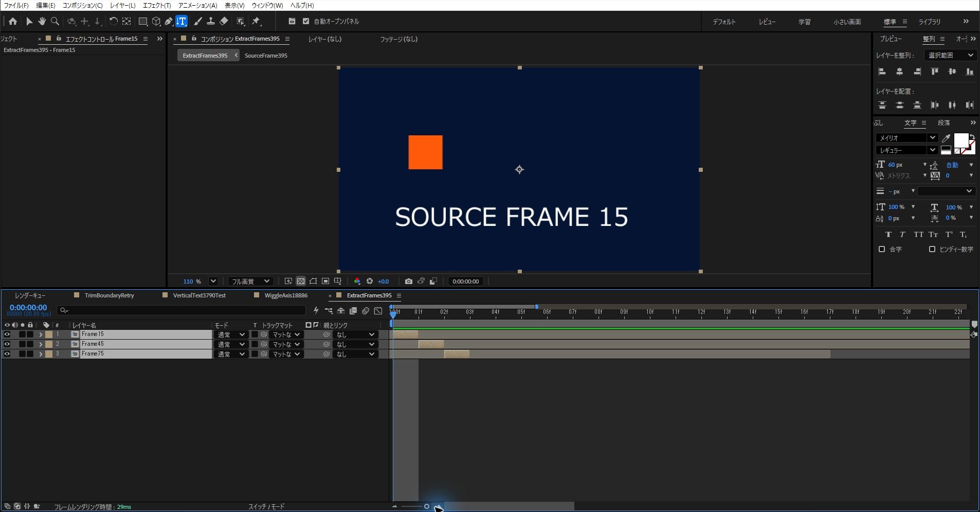Expand the Frame15 layer properties
The image size is (980, 512).
(41, 334)
